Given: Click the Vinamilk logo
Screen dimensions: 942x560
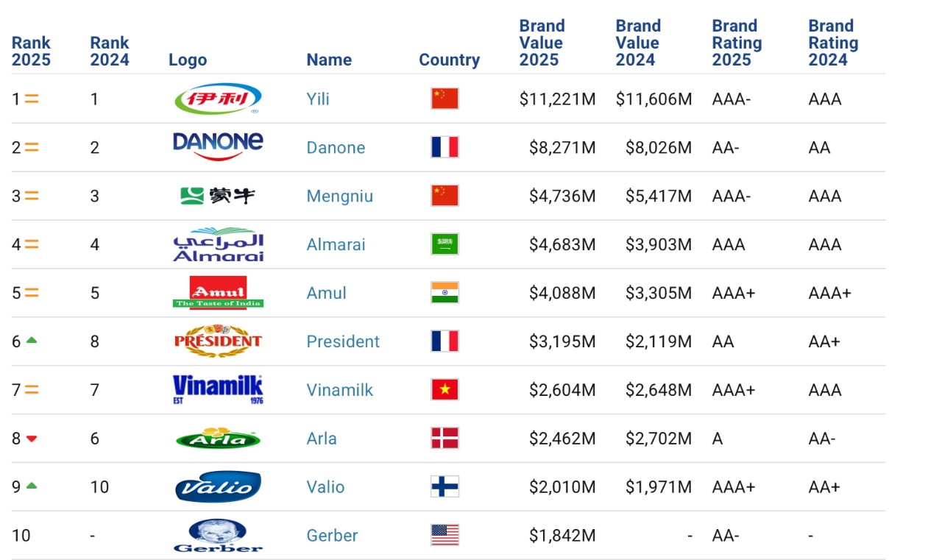Looking at the screenshot, I should (218, 389).
